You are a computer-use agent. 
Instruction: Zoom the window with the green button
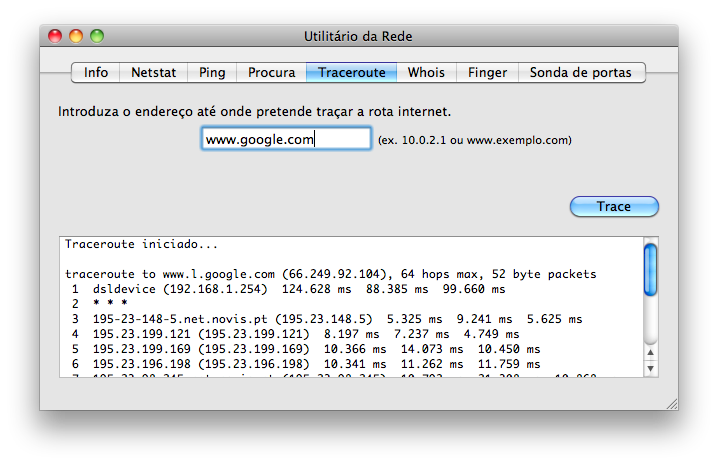[x=97, y=36]
